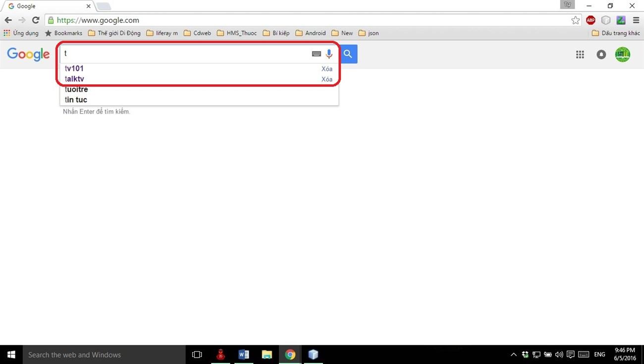Click the address bar URL

point(98,20)
